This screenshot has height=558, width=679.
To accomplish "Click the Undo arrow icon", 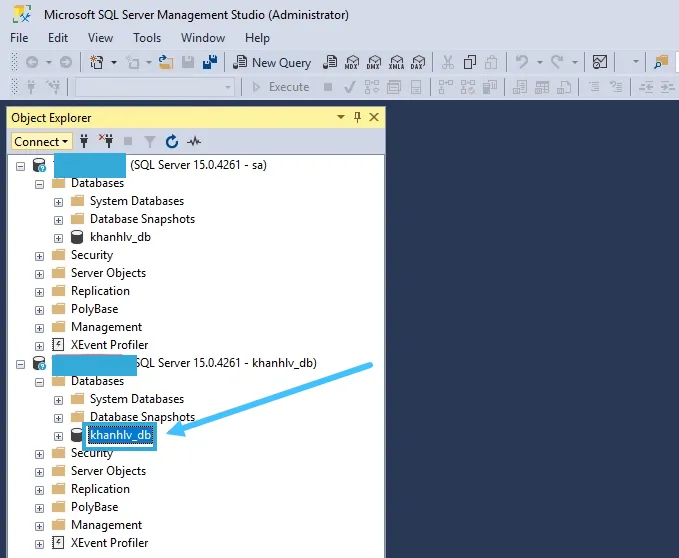I will pos(522,62).
